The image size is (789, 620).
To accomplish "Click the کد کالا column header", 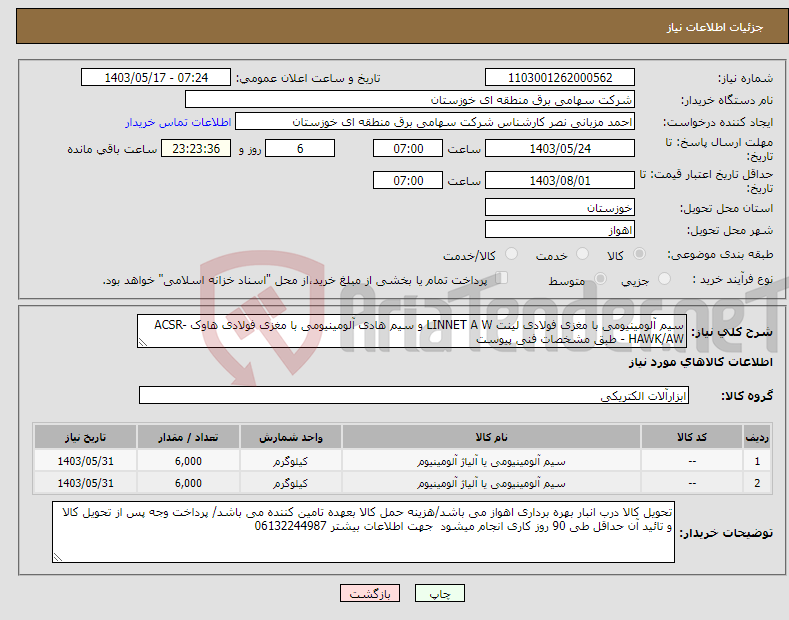I will [692, 437].
